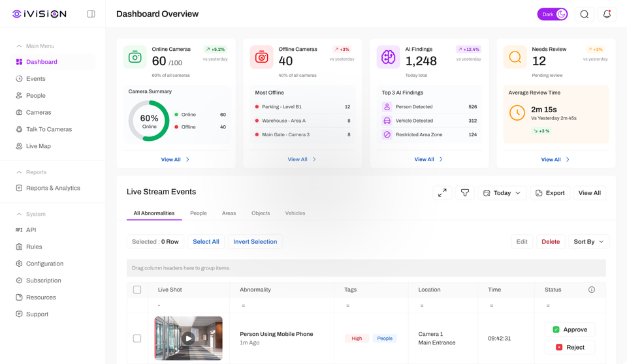This screenshot has height=364, width=627.
Task: Switch to Vehicles tab
Action: click(295, 213)
